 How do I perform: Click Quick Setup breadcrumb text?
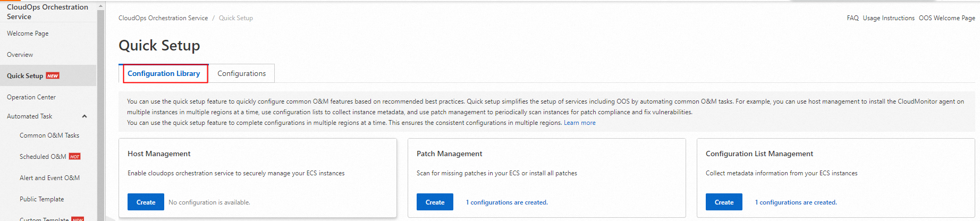[236, 18]
